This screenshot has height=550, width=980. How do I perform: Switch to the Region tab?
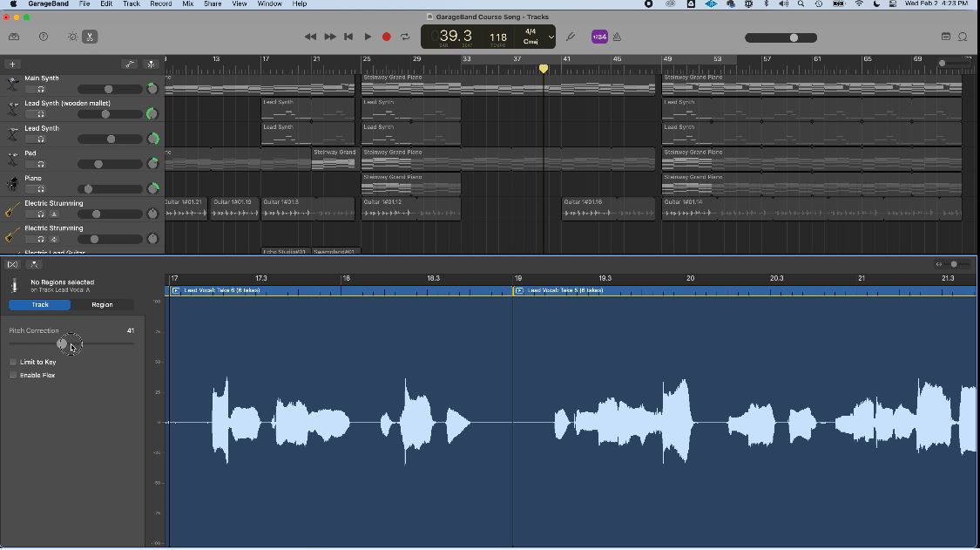[x=103, y=305]
